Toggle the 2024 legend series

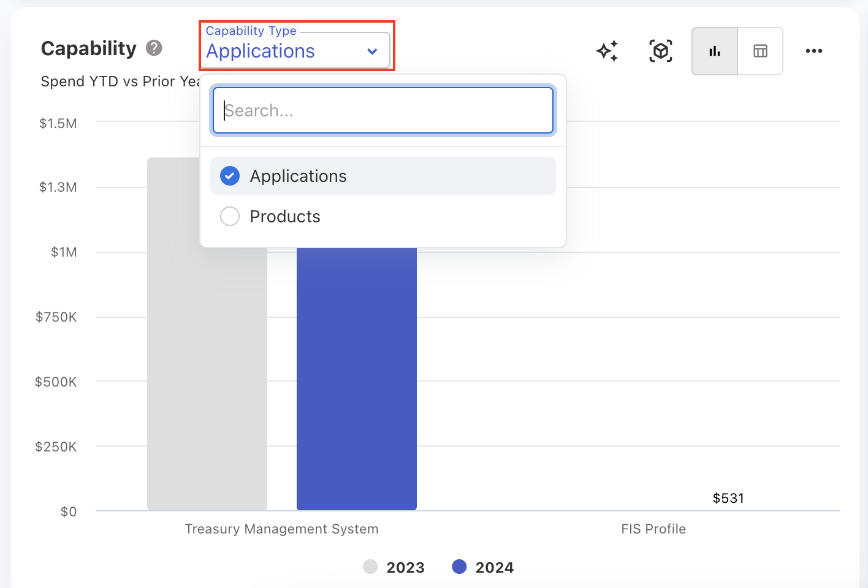(x=483, y=567)
